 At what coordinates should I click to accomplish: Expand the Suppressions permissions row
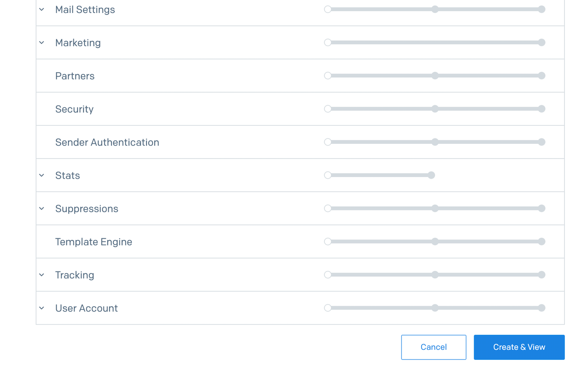42,208
